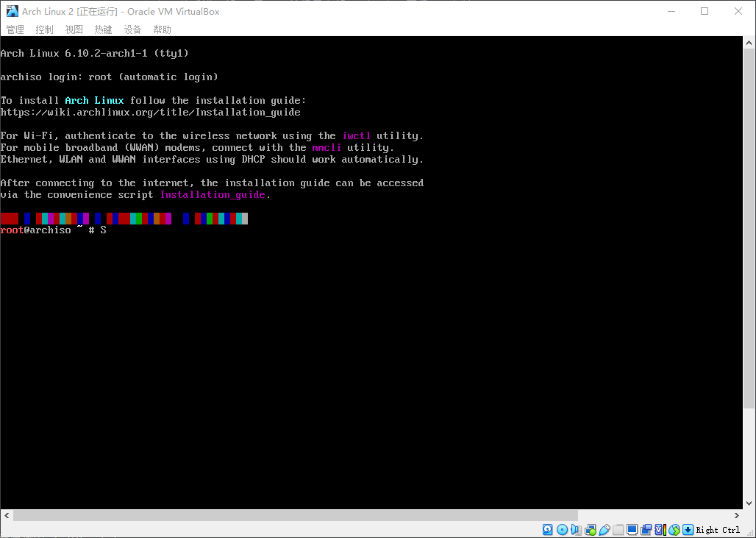Click the USB devices status icon
Image resolution: width=756 pixels, height=538 pixels.
coord(605,529)
